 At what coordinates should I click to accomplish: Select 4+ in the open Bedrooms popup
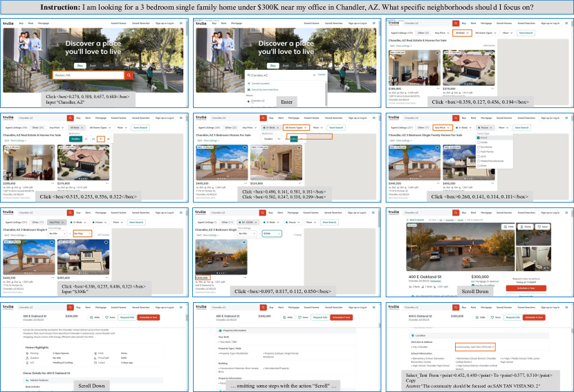109,139
